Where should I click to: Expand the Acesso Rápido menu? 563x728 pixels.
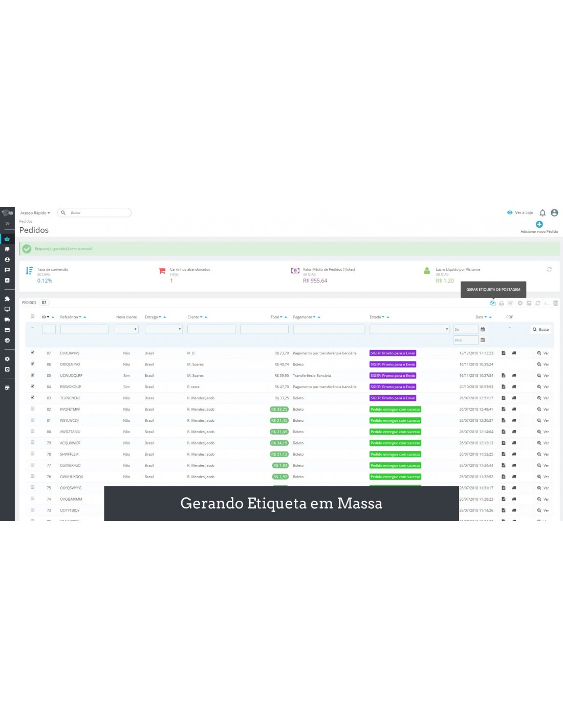click(35, 213)
